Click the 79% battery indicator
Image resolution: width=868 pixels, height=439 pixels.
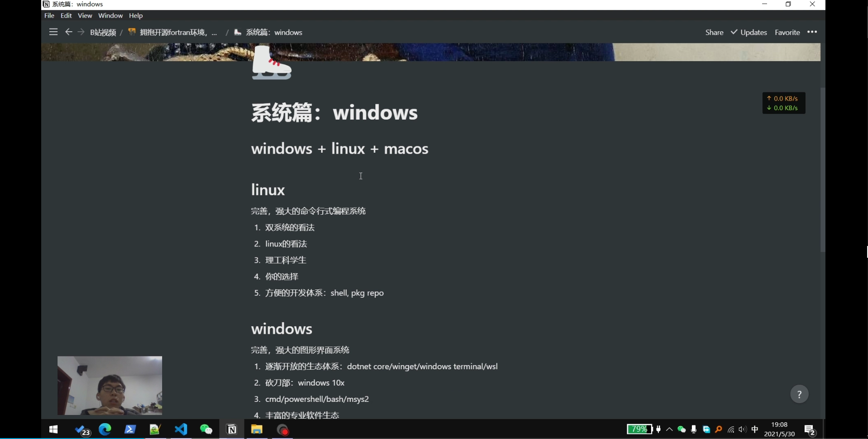[x=639, y=429]
